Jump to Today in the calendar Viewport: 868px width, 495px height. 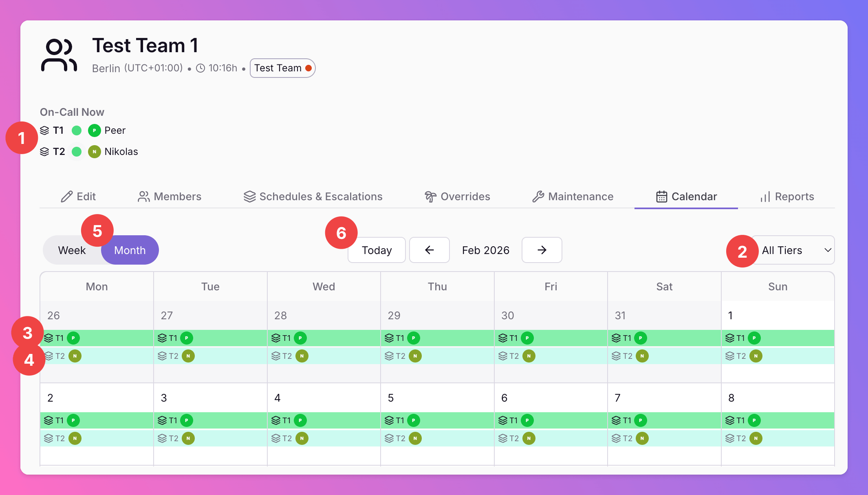377,250
